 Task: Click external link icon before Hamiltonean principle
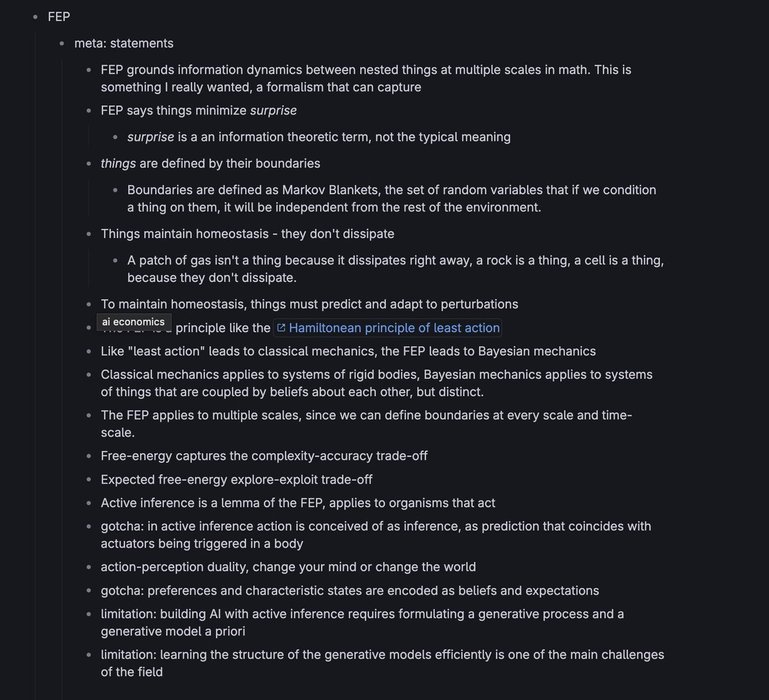click(x=281, y=328)
